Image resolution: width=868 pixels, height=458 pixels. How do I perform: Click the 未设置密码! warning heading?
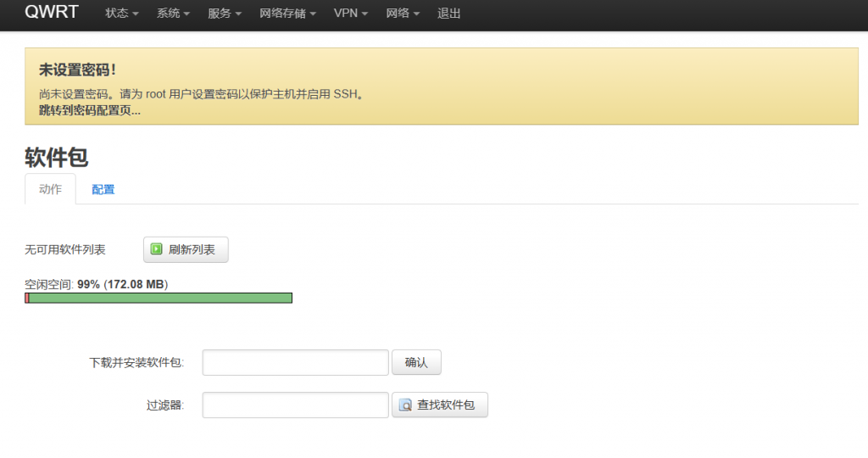click(x=77, y=70)
